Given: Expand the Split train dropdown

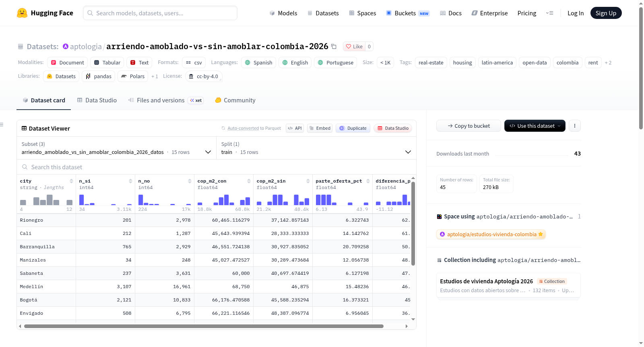Looking at the screenshot, I should point(316,148).
